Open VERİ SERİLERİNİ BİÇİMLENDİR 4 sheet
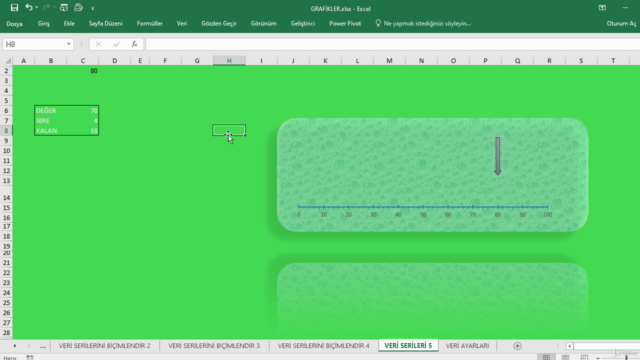 (323, 346)
